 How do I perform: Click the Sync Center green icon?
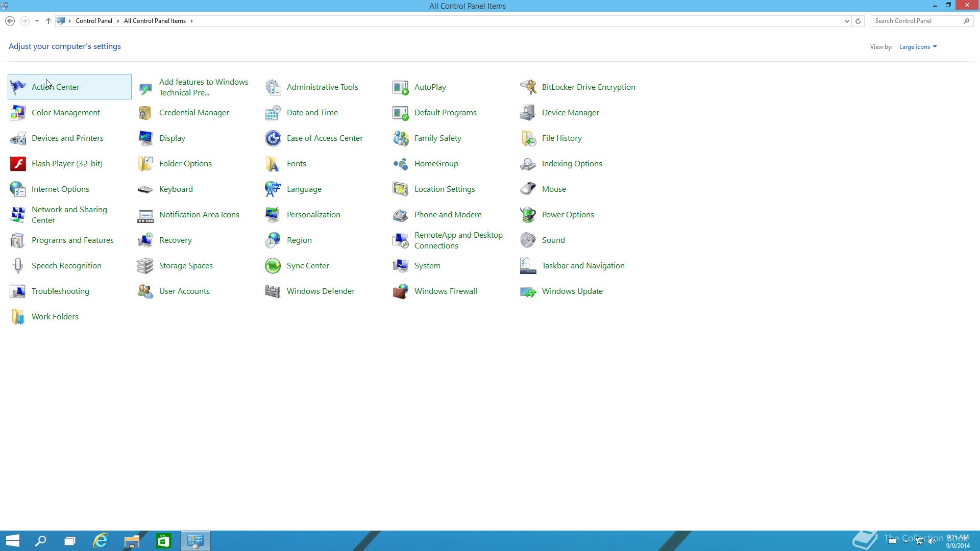click(273, 266)
